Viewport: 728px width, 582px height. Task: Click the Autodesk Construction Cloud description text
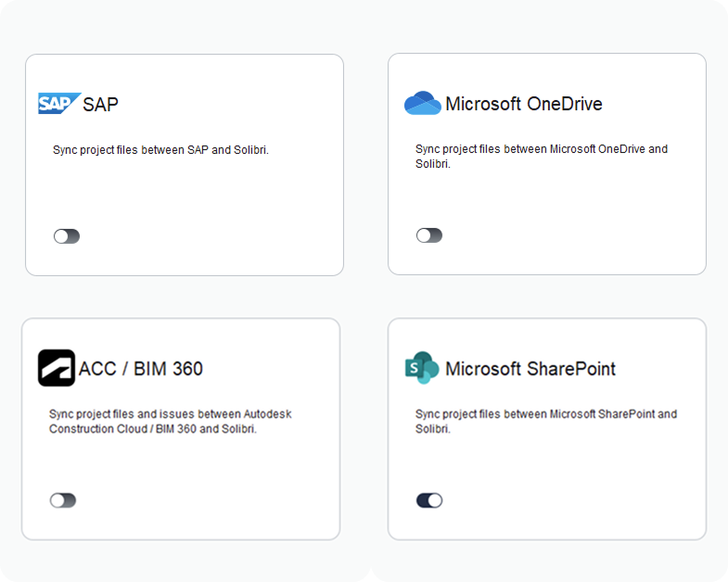171,422
